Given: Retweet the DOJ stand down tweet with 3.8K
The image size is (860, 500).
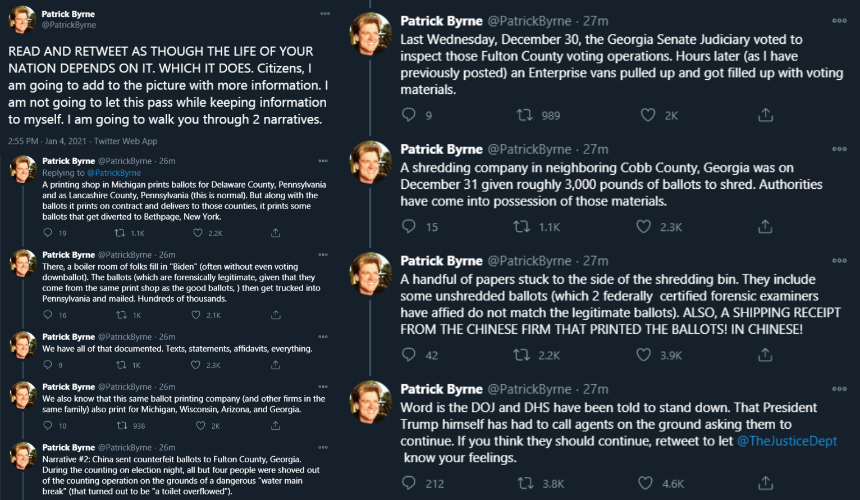Looking at the screenshot, I should tap(525, 483).
